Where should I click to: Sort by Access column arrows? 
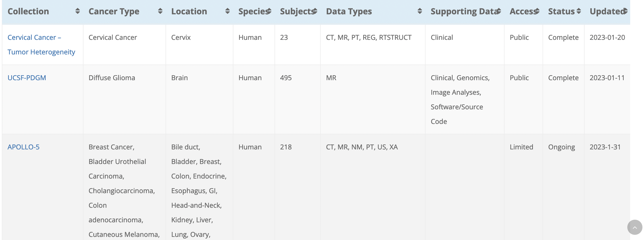click(537, 11)
